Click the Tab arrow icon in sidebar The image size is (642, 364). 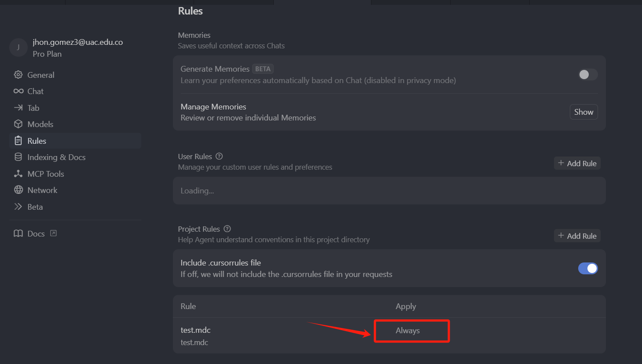click(18, 108)
